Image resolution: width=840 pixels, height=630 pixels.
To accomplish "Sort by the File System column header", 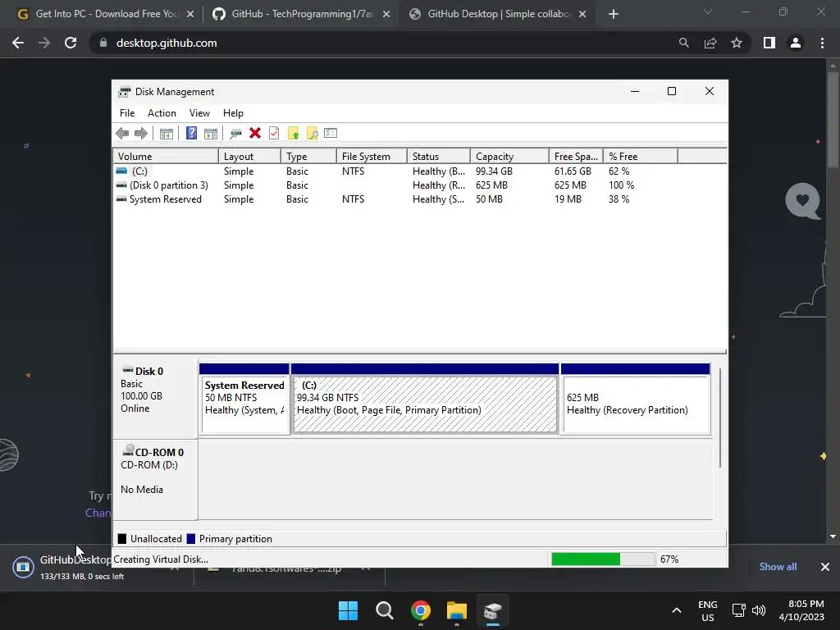I will click(x=372, y=157).
